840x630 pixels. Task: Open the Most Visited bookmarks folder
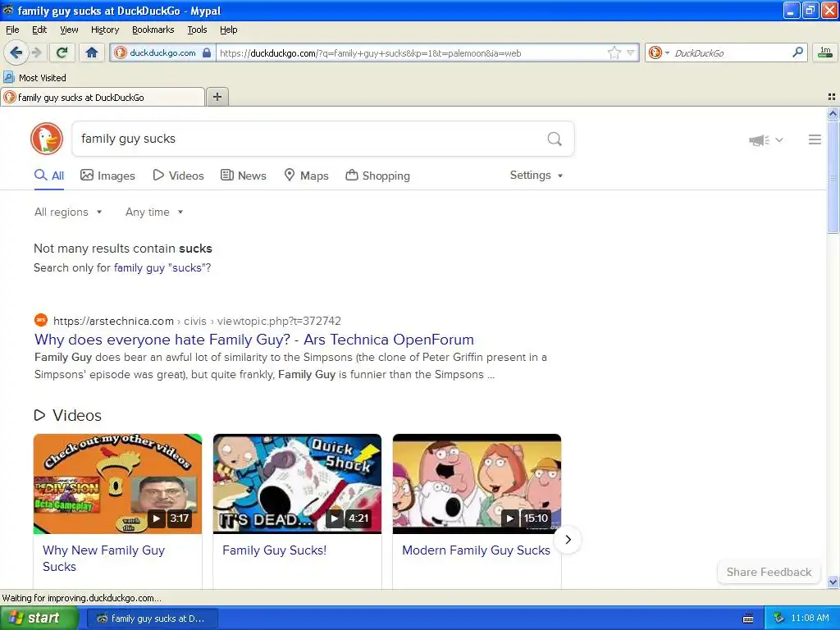pyautogui.click(x=35, y=78)
